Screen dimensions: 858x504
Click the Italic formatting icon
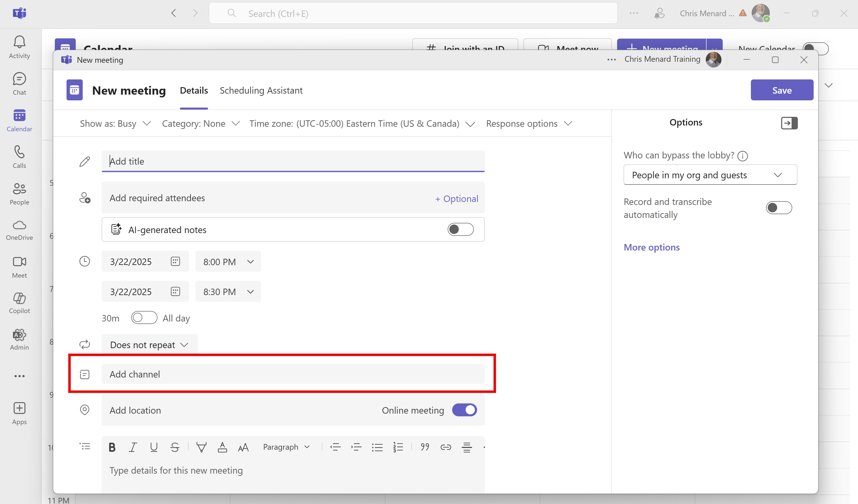pos(133,447)
